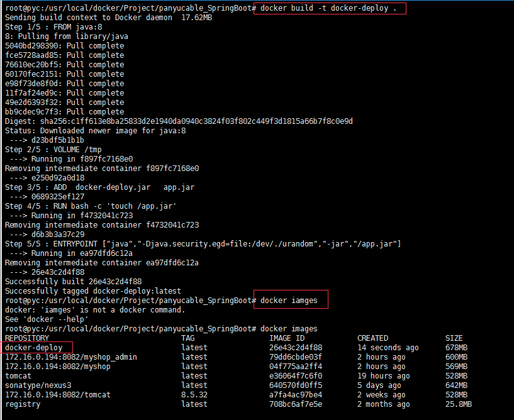Click 'Successfully tagged docker-deploy:latest' line
The image size is (514, 420).
click(92, 291)
